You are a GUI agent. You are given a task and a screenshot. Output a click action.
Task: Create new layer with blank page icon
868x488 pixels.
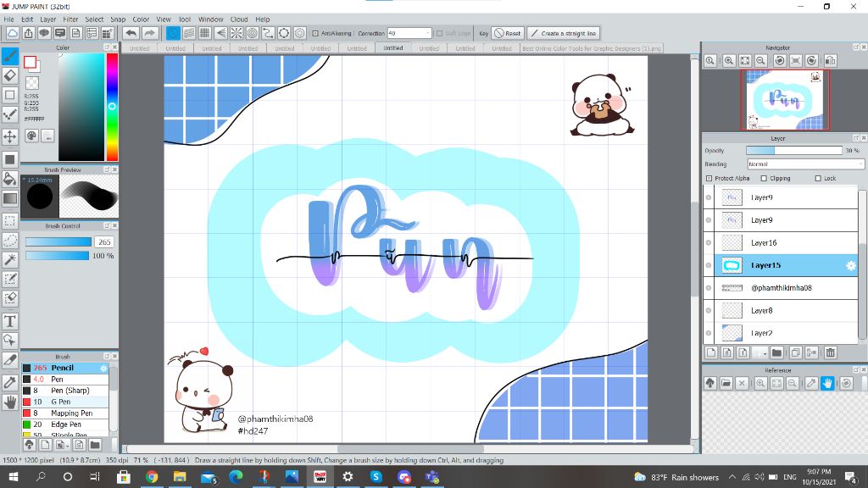pos(711,352)
